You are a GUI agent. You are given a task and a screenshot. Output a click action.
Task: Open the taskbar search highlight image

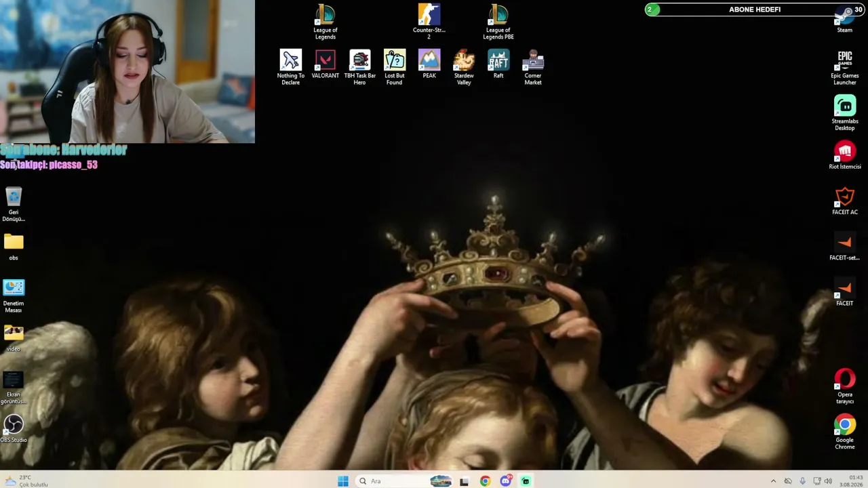coord(441,481)
